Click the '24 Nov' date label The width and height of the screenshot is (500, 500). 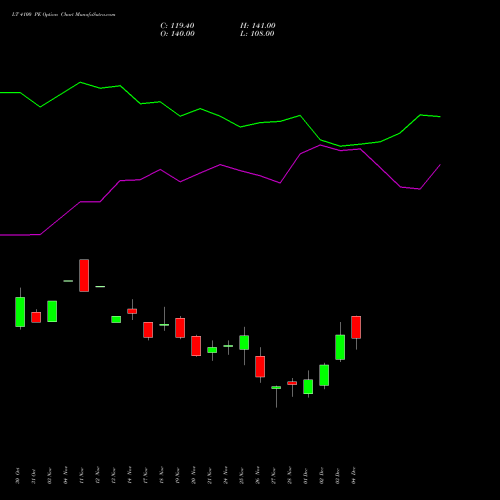pos(226,476)
